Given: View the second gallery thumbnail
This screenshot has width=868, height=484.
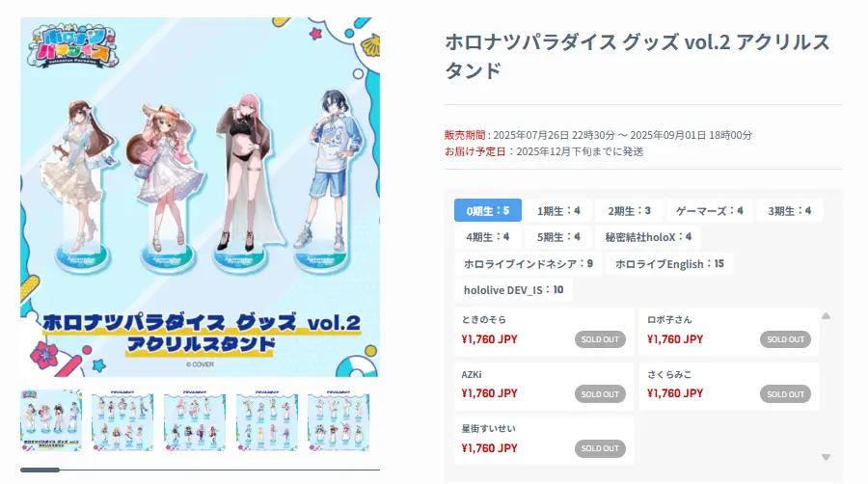Looking at the screenshot, I should tap(122, 419).
